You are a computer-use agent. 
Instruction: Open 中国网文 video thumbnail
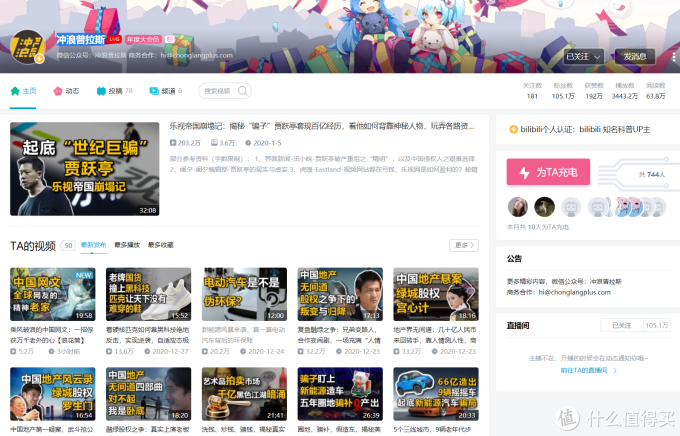pyautogui.click(x=52, y=294)
